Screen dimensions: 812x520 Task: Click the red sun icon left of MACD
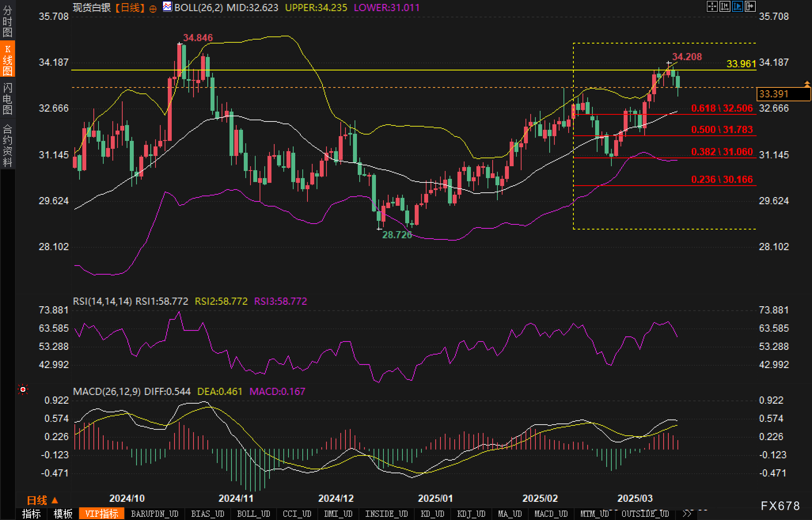click(x=23, y=390)
